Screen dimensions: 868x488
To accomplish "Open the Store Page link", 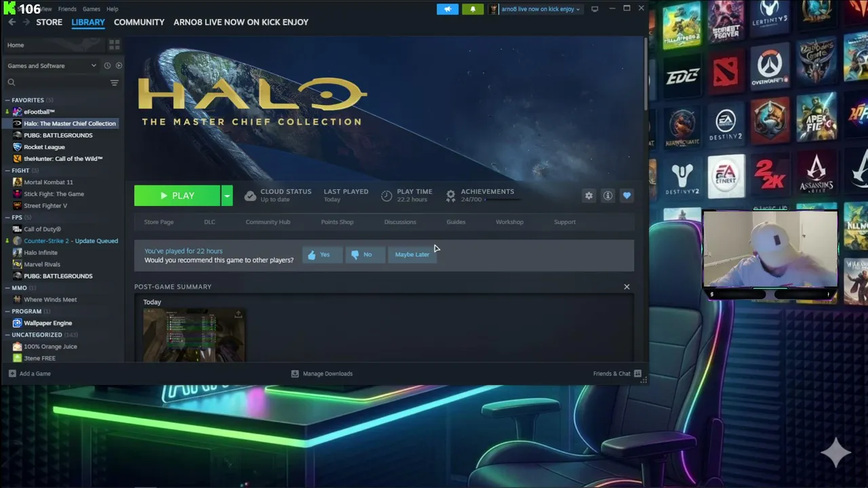I will pyautogui.click(x=159, y=222).
